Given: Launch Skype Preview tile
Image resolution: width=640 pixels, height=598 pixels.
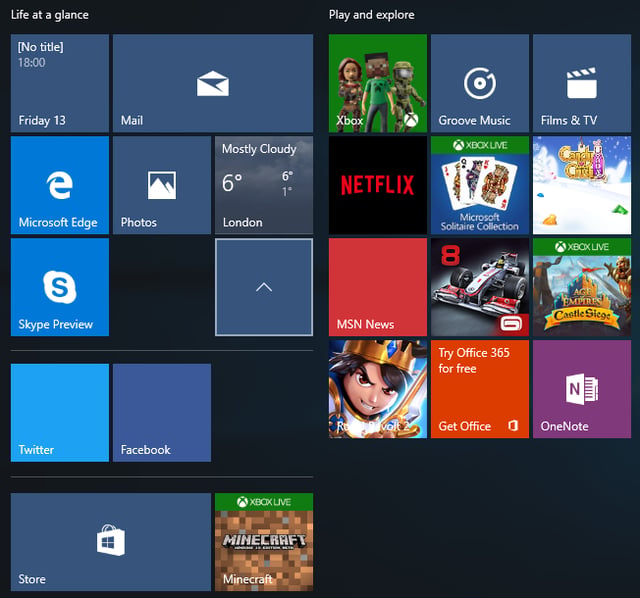Looking at the screenshot, I should 60,287.
